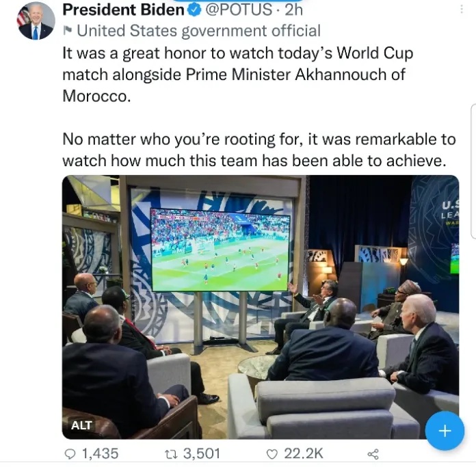Open the share icon menu

(x=373, y=453)
